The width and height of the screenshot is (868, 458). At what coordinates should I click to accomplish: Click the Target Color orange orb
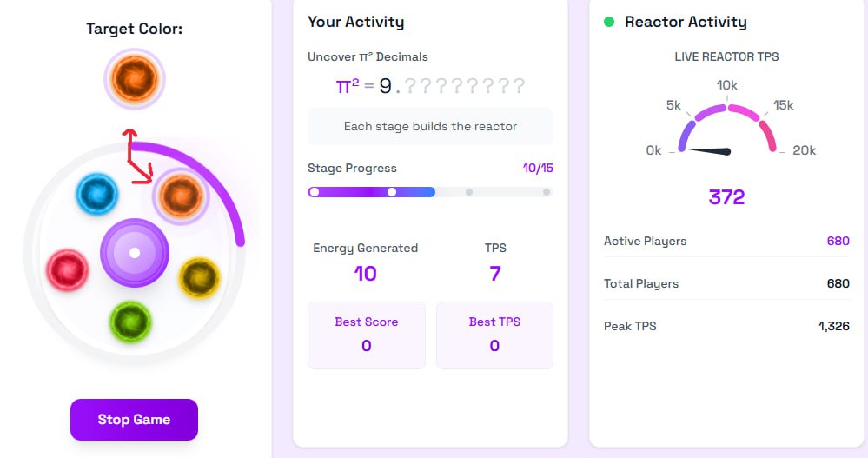135,78
